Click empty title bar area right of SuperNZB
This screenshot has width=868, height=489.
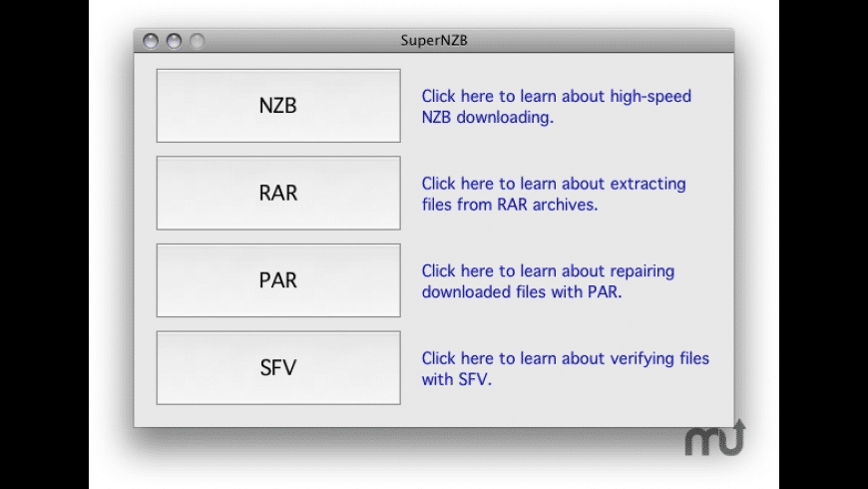(599, 41)
